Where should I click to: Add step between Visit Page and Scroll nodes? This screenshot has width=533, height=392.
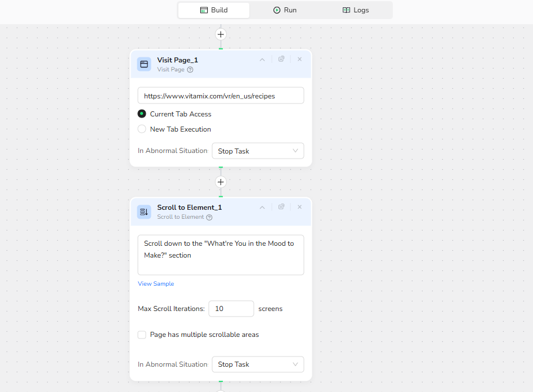(221, 182)
